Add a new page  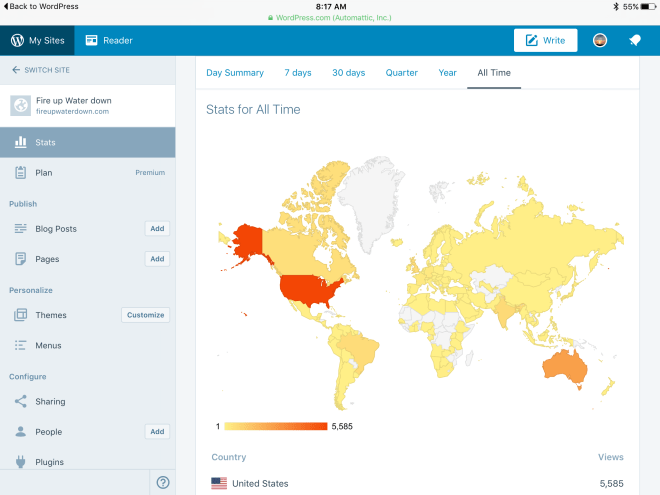click(157, 259)
